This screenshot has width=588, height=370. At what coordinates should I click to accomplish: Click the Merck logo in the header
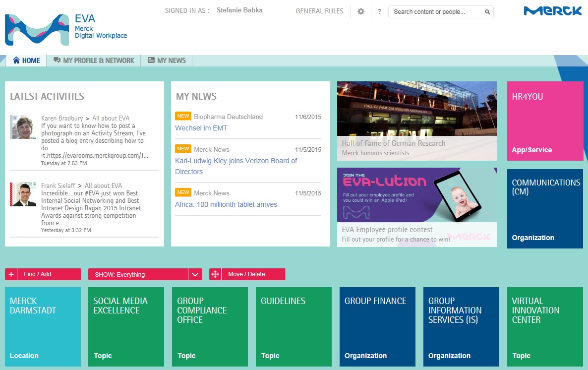click(552, 11)
